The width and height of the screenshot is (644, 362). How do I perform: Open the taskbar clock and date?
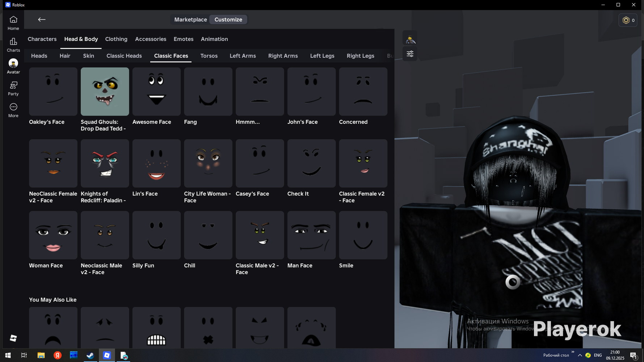(x=615, y=355)
